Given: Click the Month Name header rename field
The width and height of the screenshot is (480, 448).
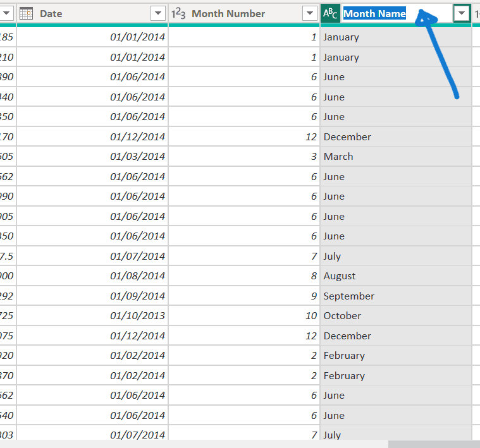Looking at the screenshot, I should pos(397,14).
